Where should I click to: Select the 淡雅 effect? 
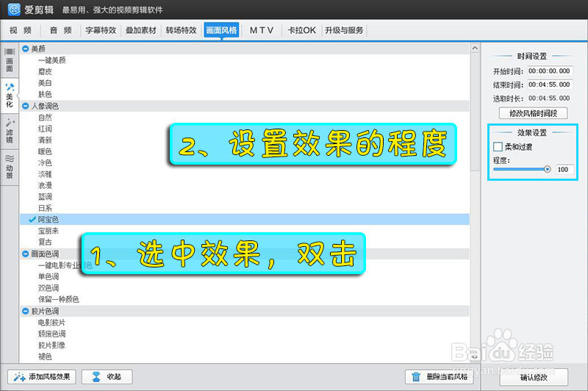(x=45, y=174)
